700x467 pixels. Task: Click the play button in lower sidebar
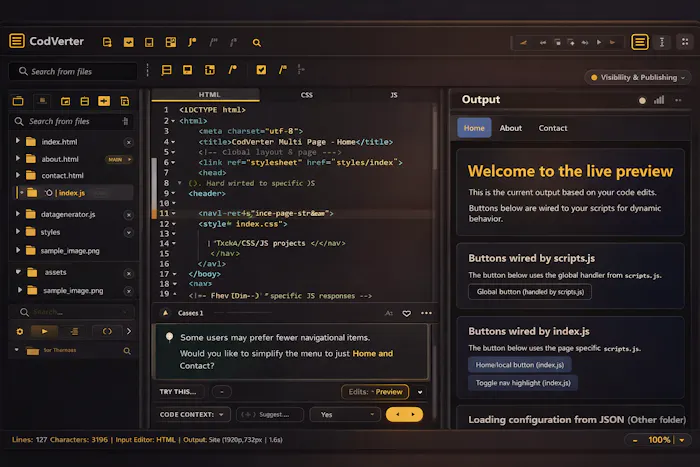click(44, 331)
